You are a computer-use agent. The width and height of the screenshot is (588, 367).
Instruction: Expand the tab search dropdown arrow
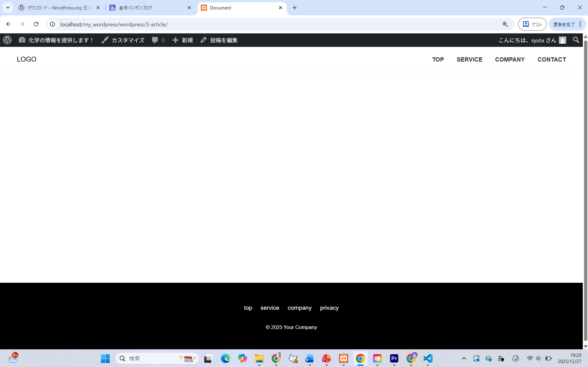point(8,8)
